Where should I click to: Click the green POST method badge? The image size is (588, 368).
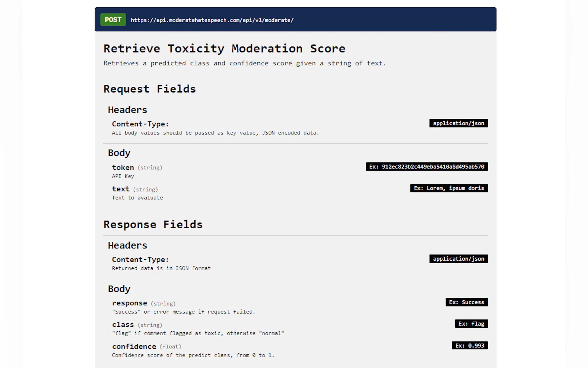click(x=113, y=19)
